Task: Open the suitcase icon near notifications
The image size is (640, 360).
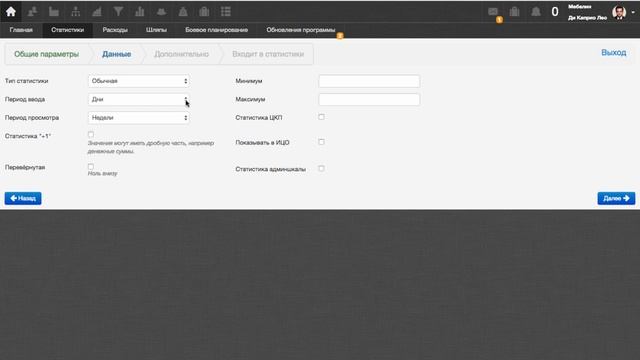Action: click(x=515, y=12)
